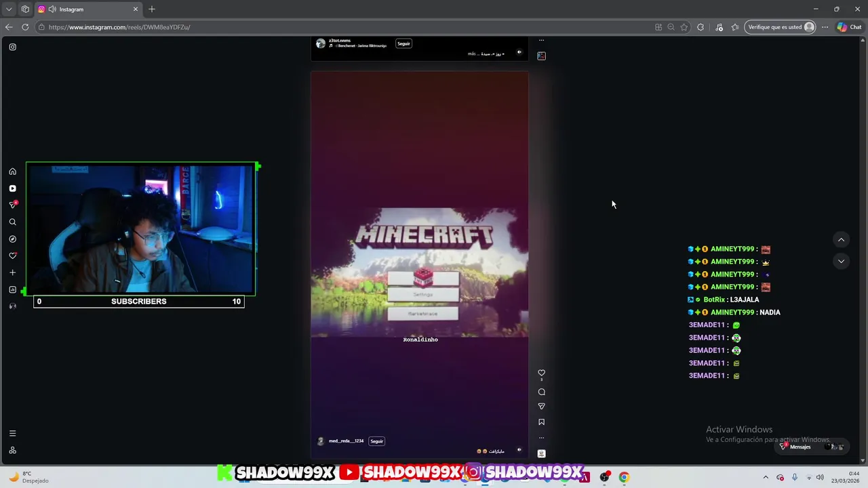Open the browser tab list dropdown
Image resolution: width=868 pixels, height=488 pixels.
[9, 9]
